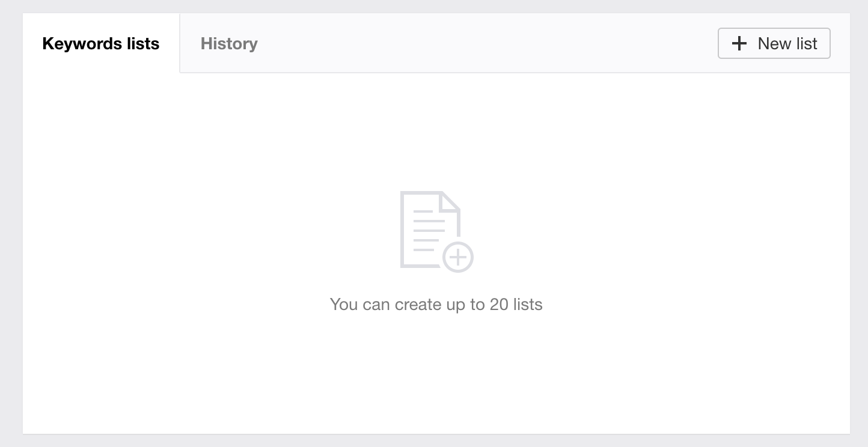Click the bold "Keywords lists" heading

click(101, 44)
